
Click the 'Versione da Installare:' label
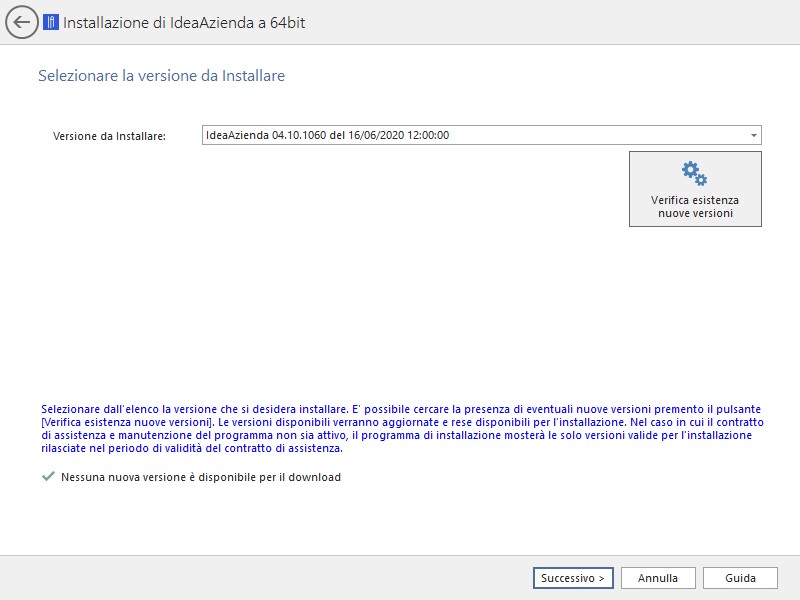click(109, 136)
